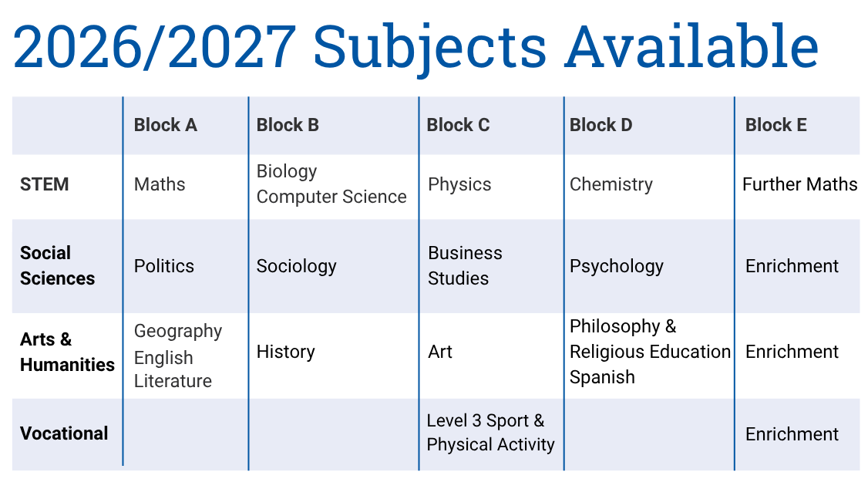The width and height of the screenshot is (868, 499).
Task: Click the Block C column header
Action: coord(458,125)
